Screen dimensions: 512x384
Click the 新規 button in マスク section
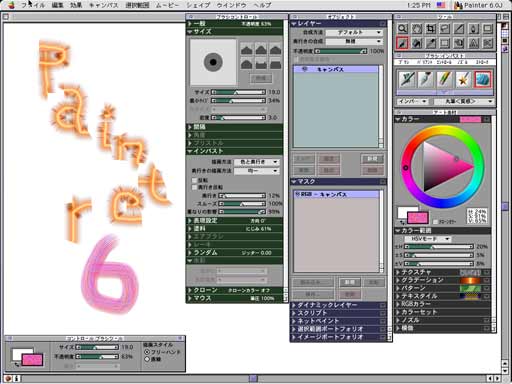pyautogui.click(x=349, y=282)
